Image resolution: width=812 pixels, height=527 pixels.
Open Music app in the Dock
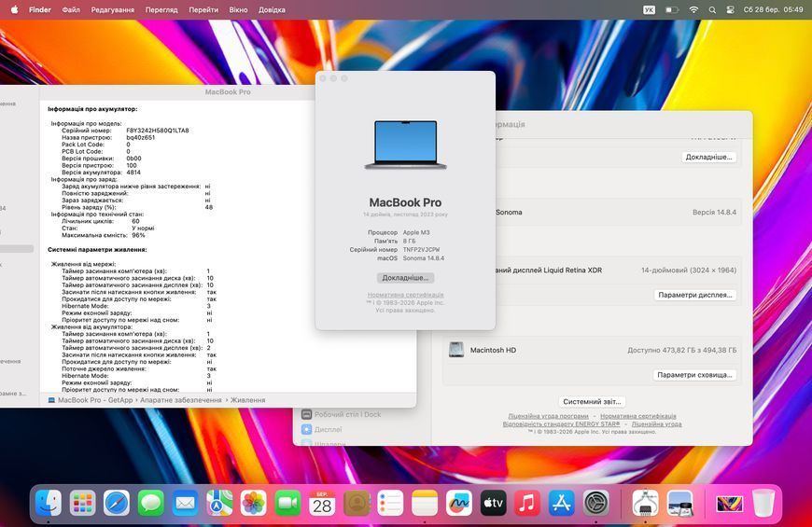[527, 503]
